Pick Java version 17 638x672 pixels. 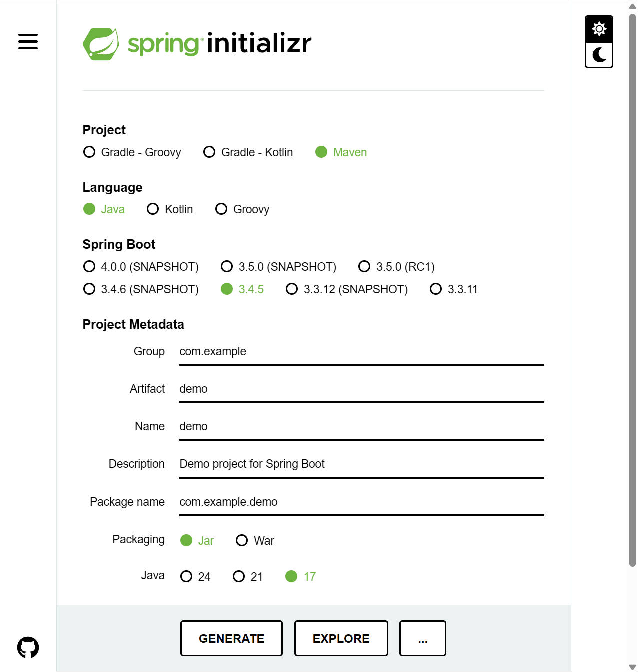[301, 577]
